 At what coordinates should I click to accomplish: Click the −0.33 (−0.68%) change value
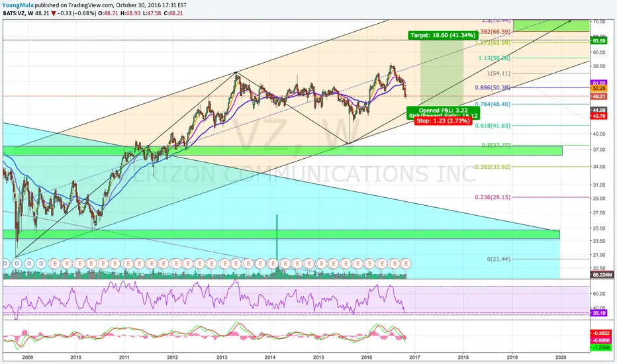click(x=77, y=13)
